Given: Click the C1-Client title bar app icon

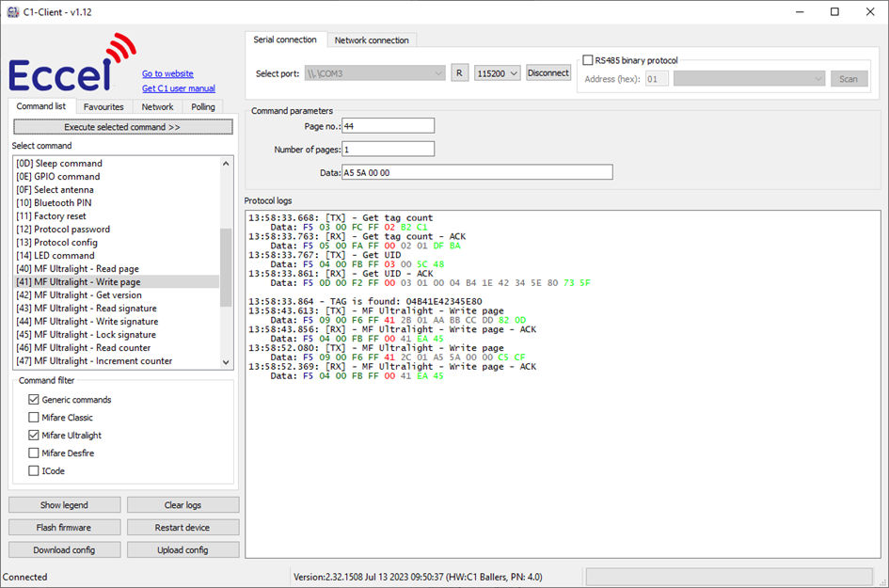Looking at the screenshot, I should [13, 11].
